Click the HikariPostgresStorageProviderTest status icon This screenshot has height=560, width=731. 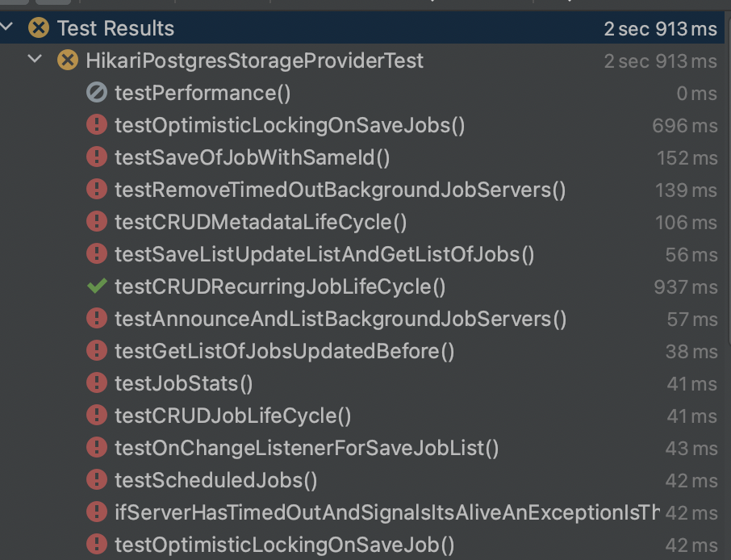tap(69, 61)
